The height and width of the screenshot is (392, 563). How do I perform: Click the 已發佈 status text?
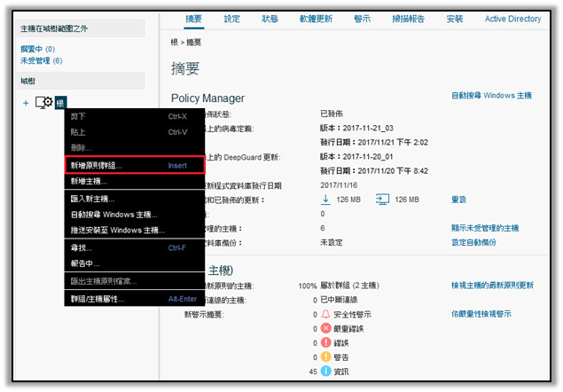tap(332, 114)
